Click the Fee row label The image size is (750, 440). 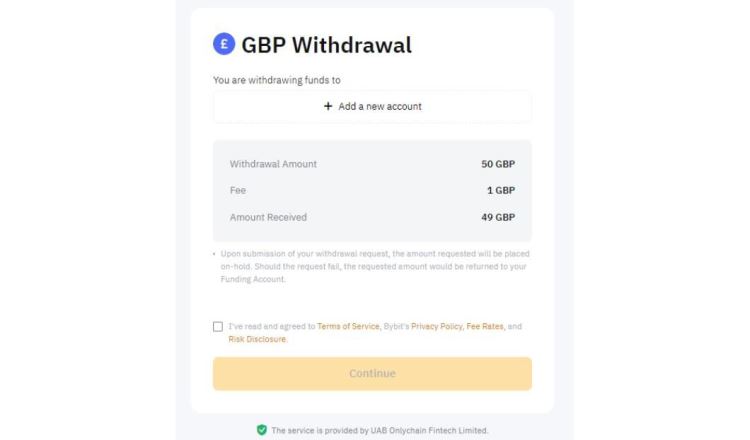click(x=238, y=190)
